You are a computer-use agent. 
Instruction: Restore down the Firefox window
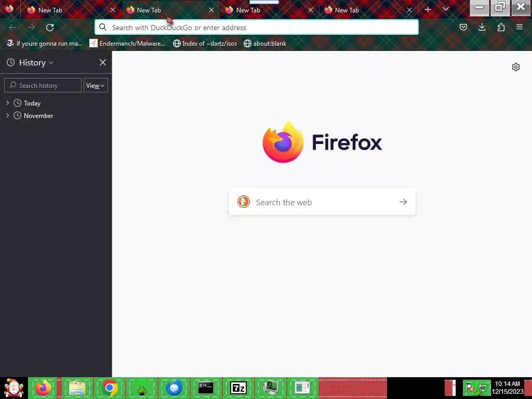click(x=500, y=7)
